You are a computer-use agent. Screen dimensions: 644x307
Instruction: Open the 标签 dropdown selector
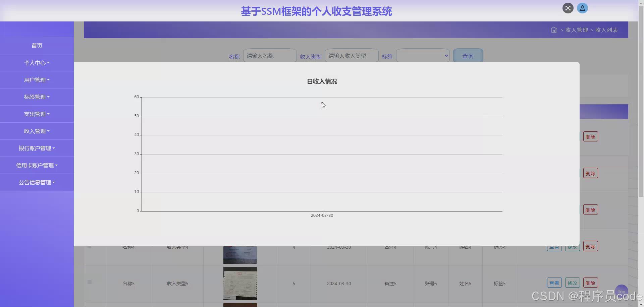click(x=423, y=55)
